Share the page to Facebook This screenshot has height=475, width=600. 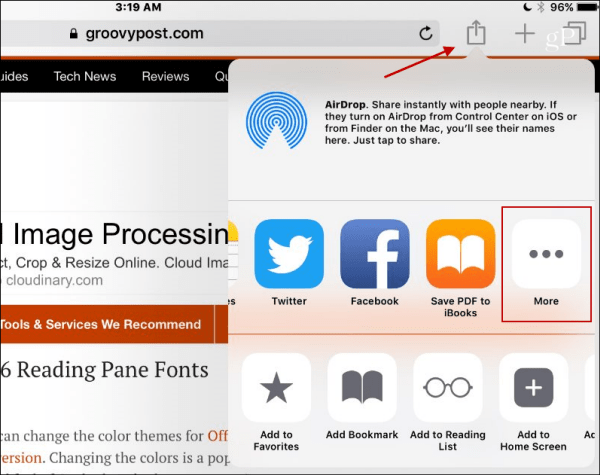click(x=375, y=254)
